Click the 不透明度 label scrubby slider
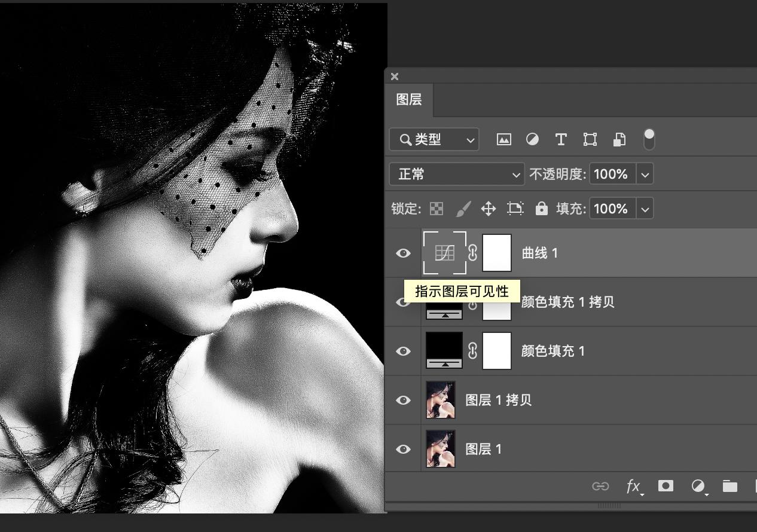 click(x=557, y=175)
